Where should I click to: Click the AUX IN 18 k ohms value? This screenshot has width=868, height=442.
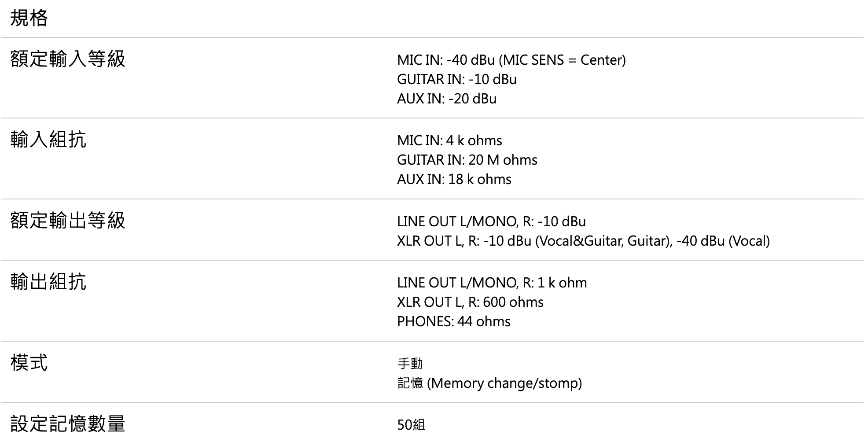454,179
